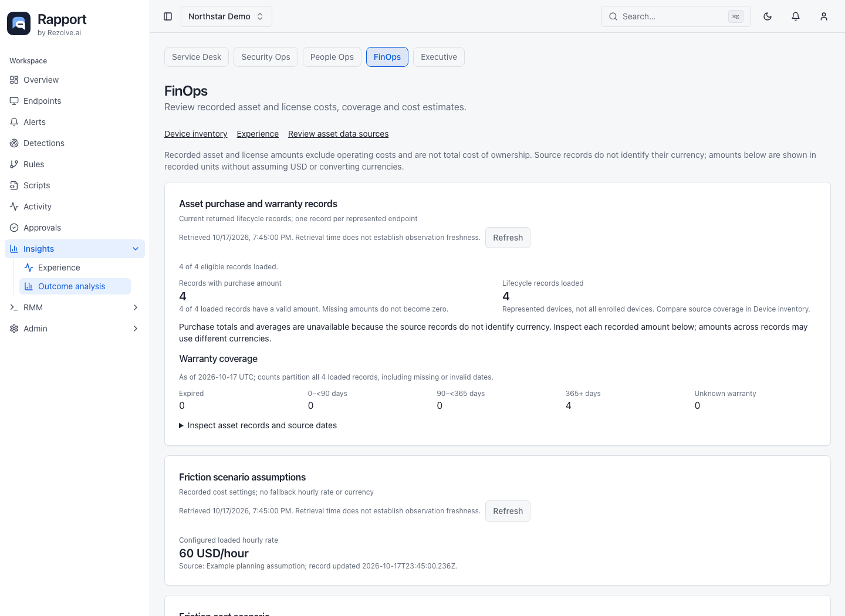The width and height of the screenshot is (845, 616).
Task: Click the RMM terminal icon
Action: click(14, 307)
